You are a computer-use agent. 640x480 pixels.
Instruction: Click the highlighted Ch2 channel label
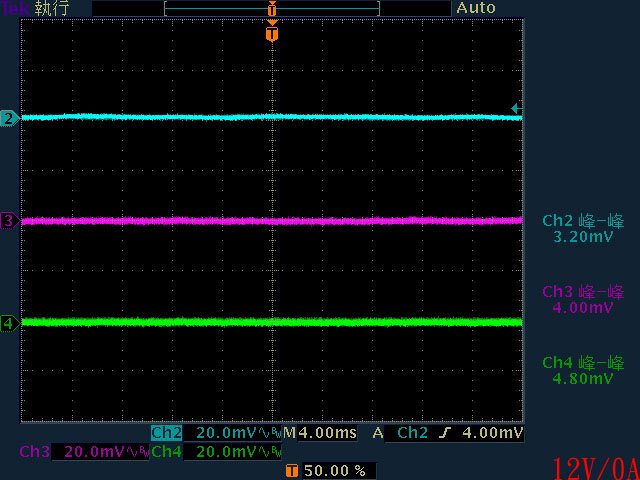coord(165,434)
